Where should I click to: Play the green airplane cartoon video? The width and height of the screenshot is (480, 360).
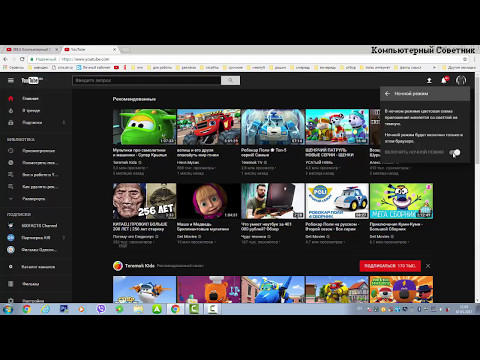click(x=144, y=127)
